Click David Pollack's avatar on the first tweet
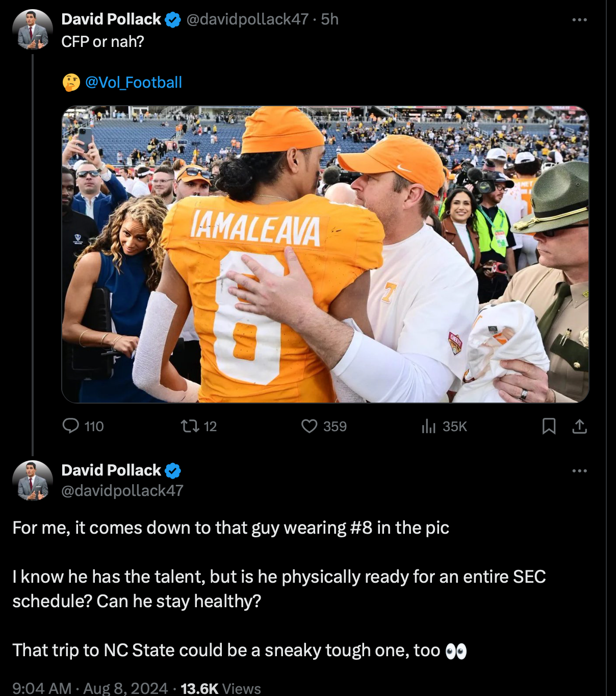 pyautogui.click(x=33, y=30)
